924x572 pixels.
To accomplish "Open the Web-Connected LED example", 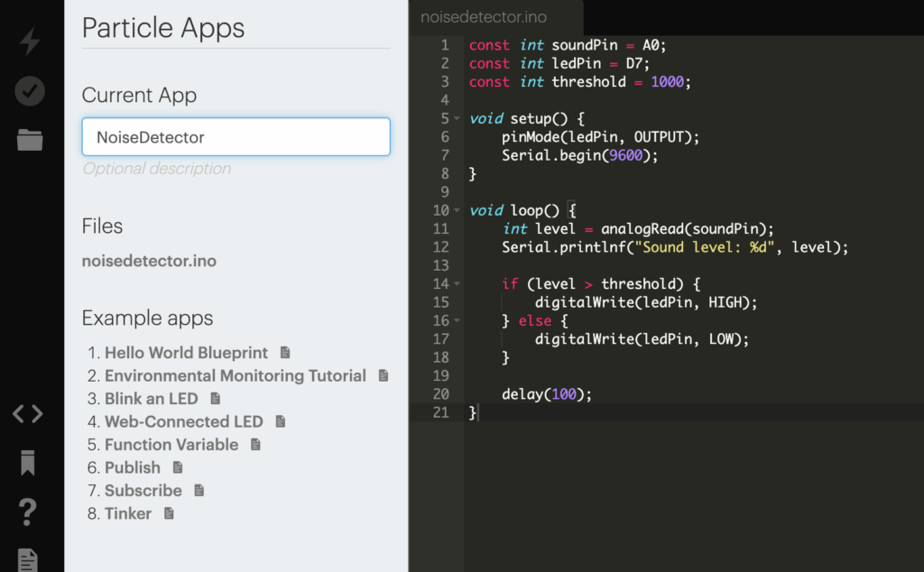I will tap(183, 421).
